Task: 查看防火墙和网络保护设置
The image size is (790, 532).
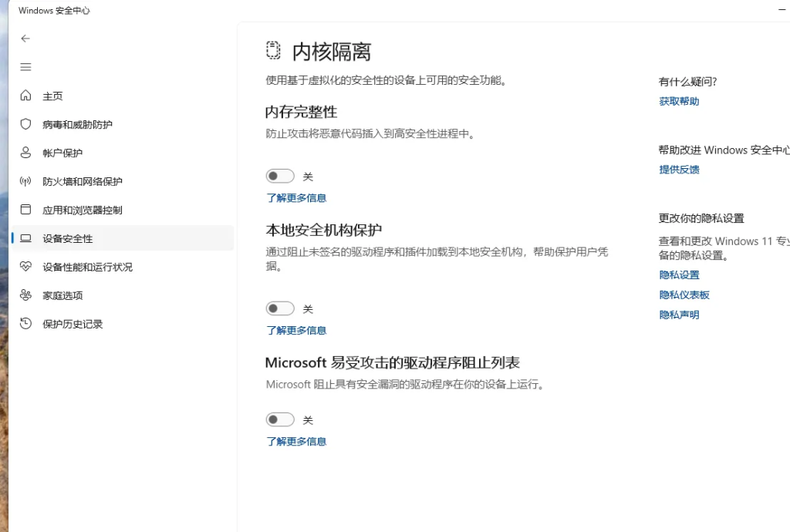Action: click(79, 181)
